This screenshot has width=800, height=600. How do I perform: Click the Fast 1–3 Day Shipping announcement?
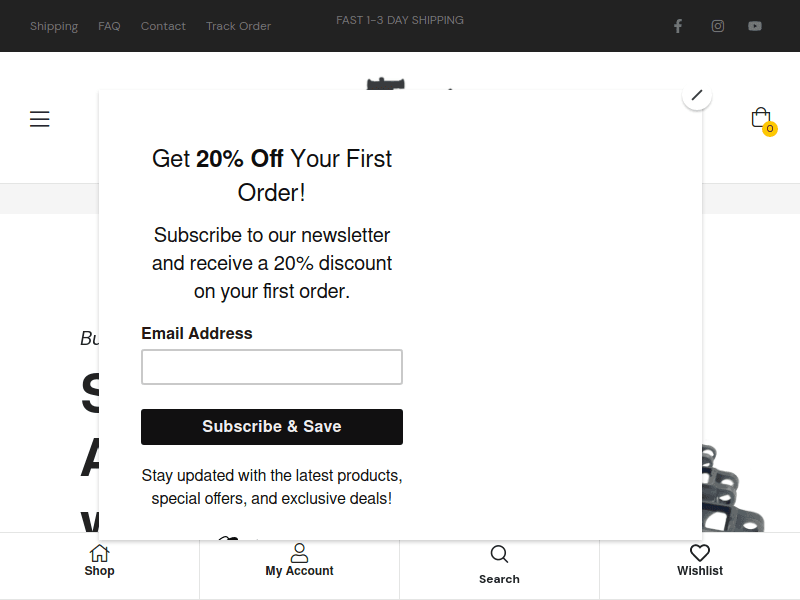(x=400, y=20)
